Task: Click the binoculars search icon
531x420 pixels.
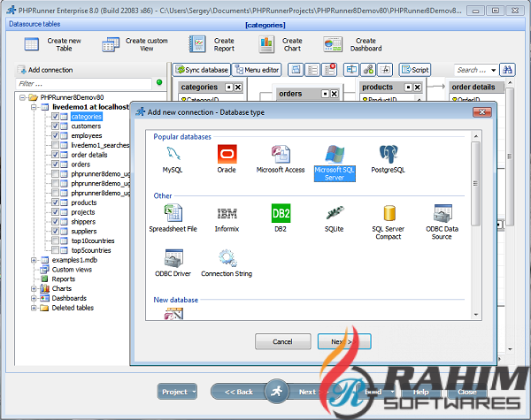Action: pyautogui.click(x=507, y=70)
